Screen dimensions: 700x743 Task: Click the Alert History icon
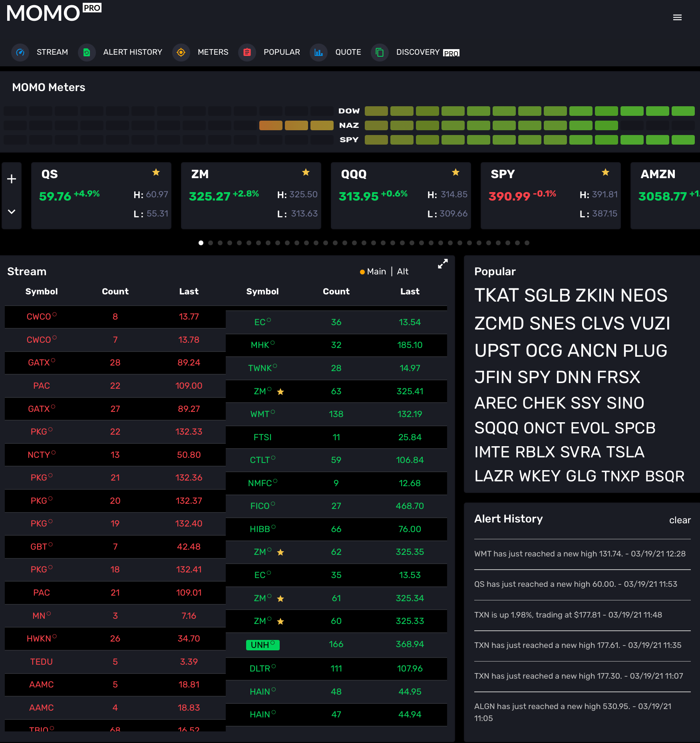[87, 52]
